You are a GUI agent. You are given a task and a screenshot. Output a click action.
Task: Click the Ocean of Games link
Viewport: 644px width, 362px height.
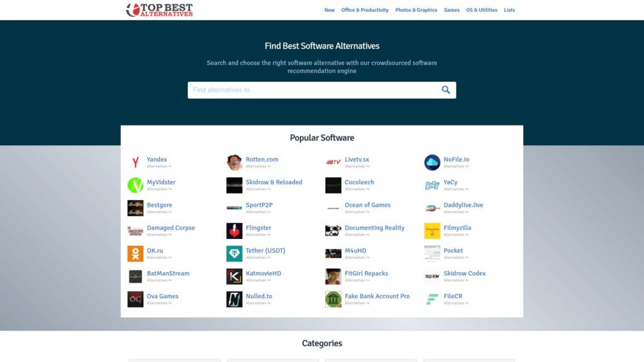click(x=367, y=205)
